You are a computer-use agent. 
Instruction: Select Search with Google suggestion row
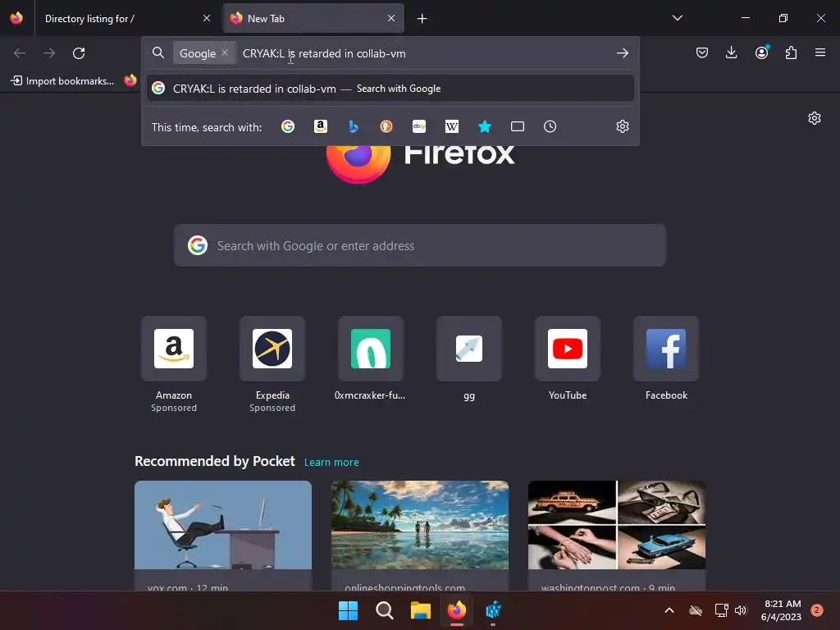[390, 89]
